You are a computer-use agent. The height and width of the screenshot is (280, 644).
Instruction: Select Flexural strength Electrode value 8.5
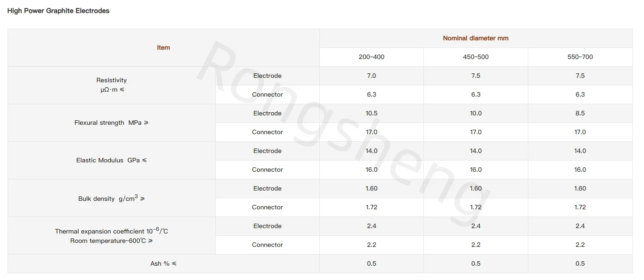pyautogui.click(x=580, y=113)
